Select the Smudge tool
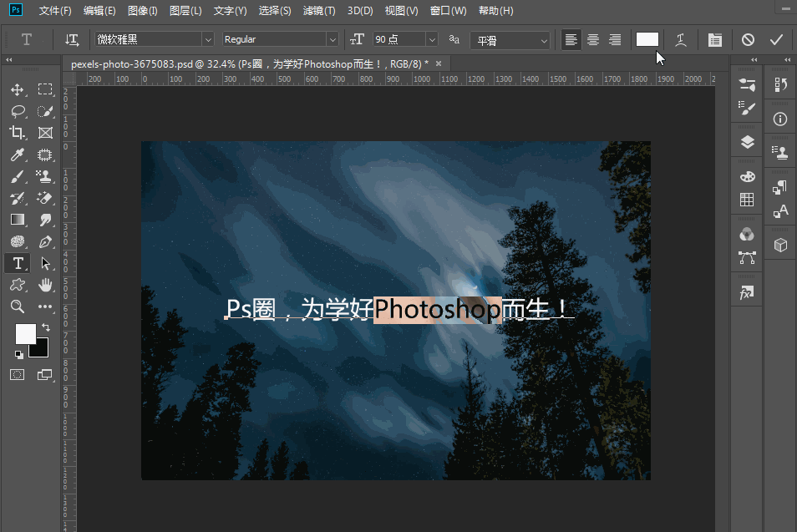 click(45, 220)
